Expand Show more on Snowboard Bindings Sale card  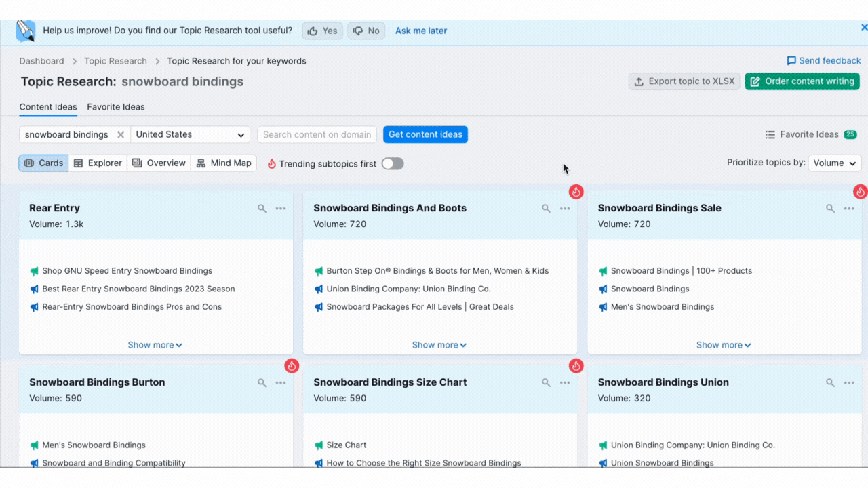tap(723, 345)
